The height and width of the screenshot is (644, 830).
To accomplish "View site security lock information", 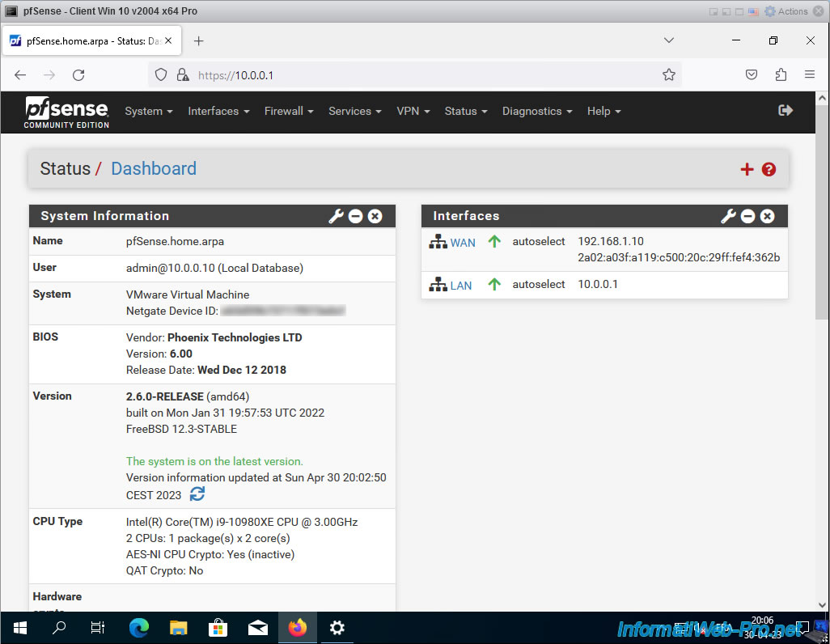I will [x=183, y=74].
